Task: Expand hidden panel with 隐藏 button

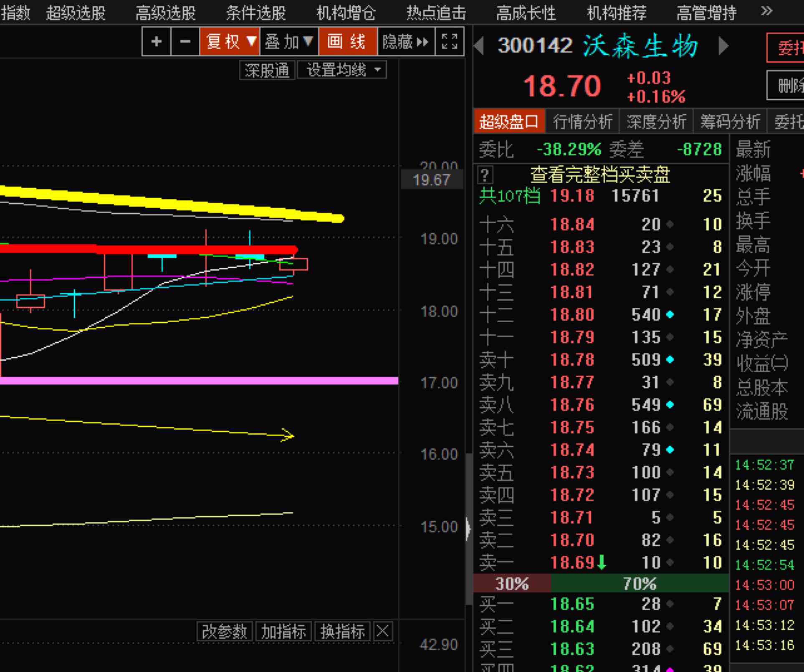Action: tap(406, 41)
